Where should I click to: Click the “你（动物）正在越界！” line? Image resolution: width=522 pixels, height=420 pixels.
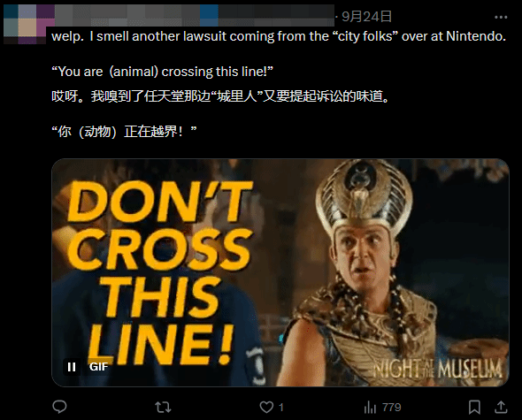click(124, 132)
